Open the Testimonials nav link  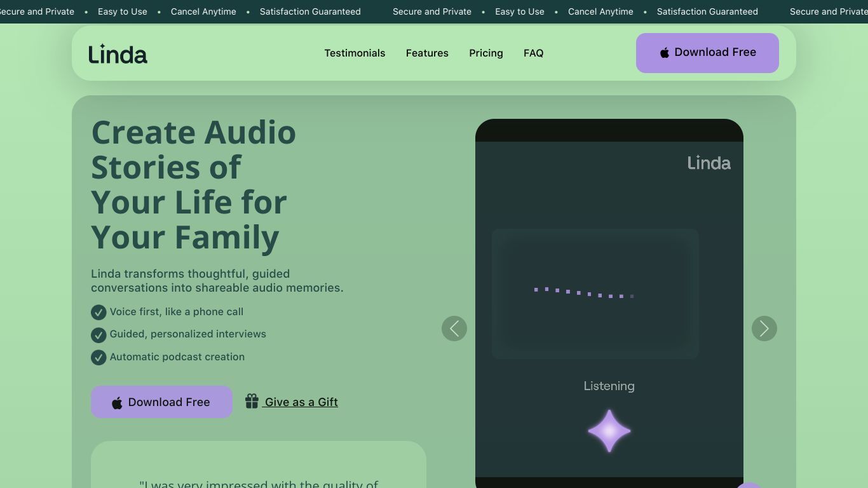(x=355, y=53)
